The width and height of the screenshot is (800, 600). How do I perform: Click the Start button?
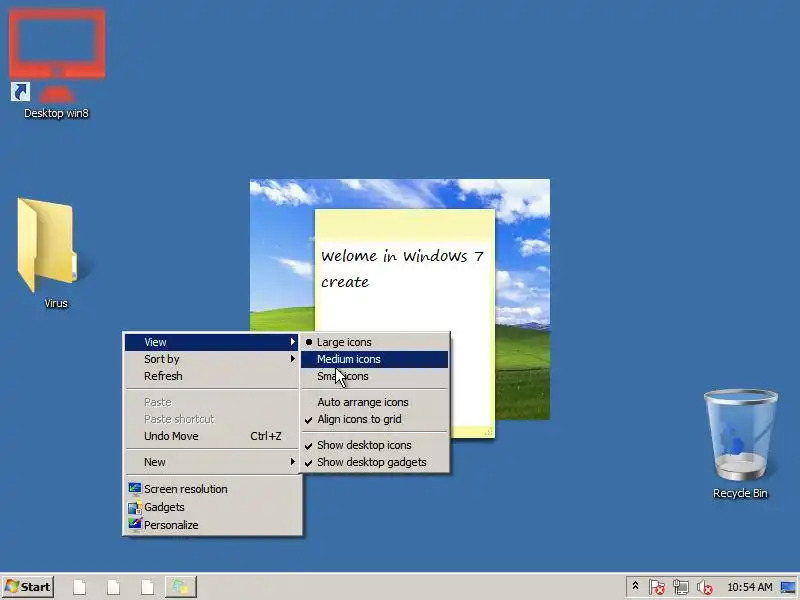pos(28,587)
